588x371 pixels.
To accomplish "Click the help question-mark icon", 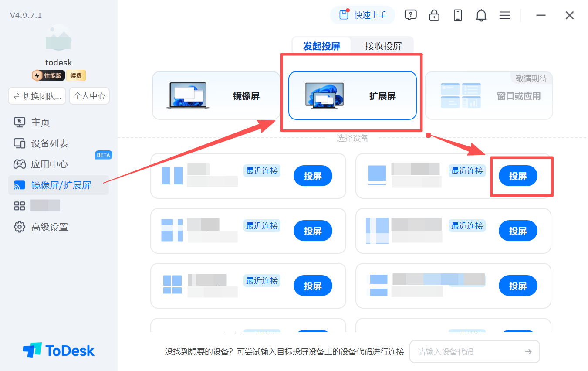I will click(410, 15).
